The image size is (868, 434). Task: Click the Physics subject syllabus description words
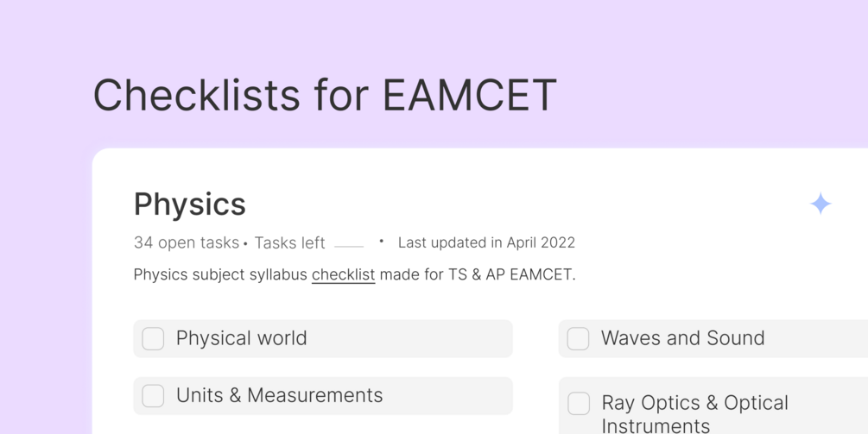click(x=220, y=275)
